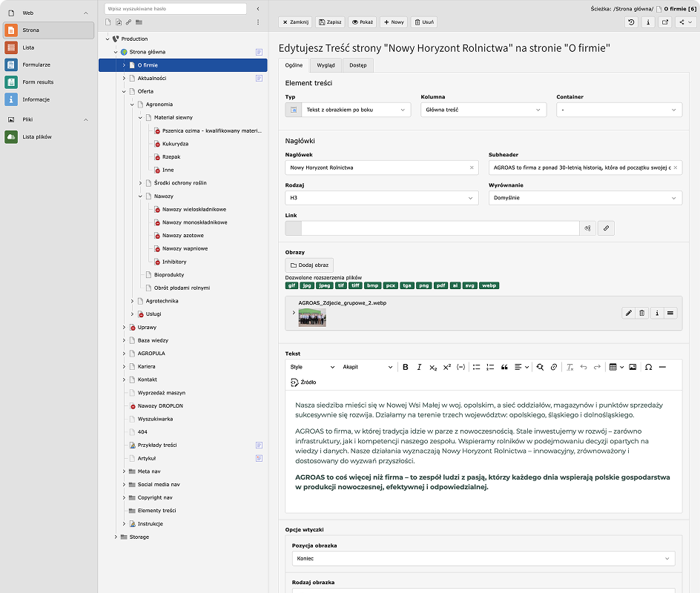Delete the AGROAS_Zdjecie_grupowe_2.webp image via trash icon
The width and height of the screenshot is (700, 593).
tap(642, 314)
